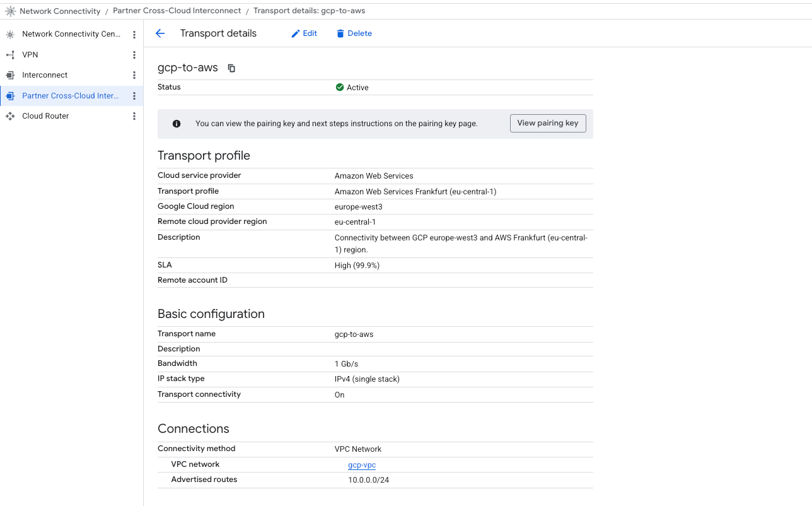812x506 pixels.
Task: Open the VPN three-dot menu
Action: point(134,55)
